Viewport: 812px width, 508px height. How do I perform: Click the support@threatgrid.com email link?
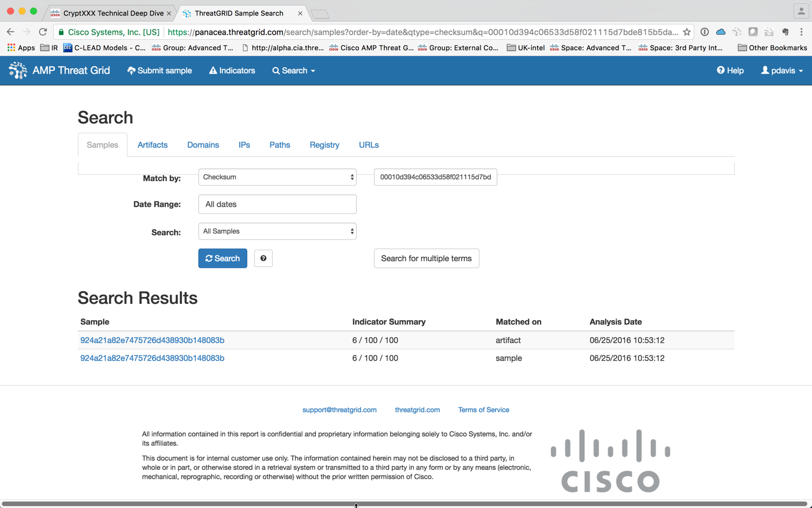(339, 410)
